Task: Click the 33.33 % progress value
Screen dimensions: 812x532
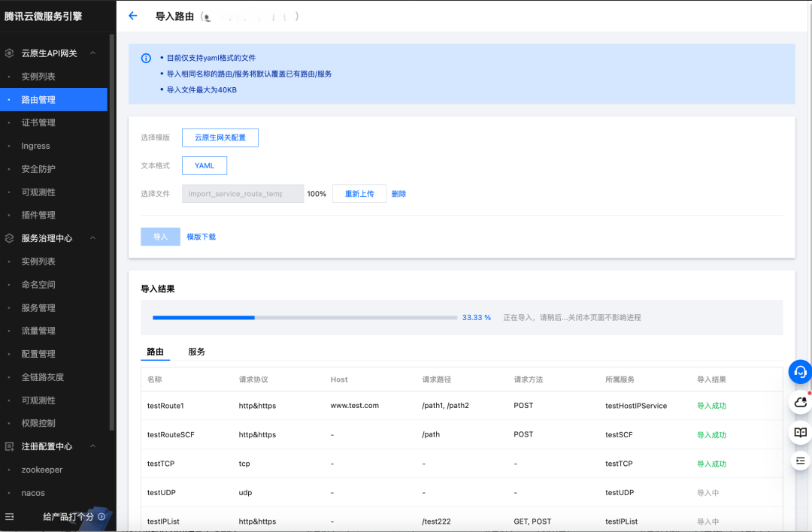Action: [477, 318]
